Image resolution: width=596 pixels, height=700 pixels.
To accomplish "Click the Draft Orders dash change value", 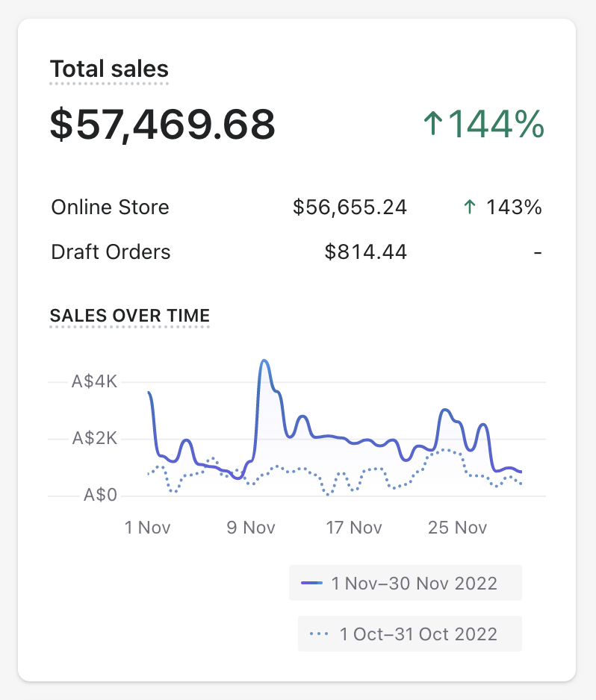I will [537, 253].
